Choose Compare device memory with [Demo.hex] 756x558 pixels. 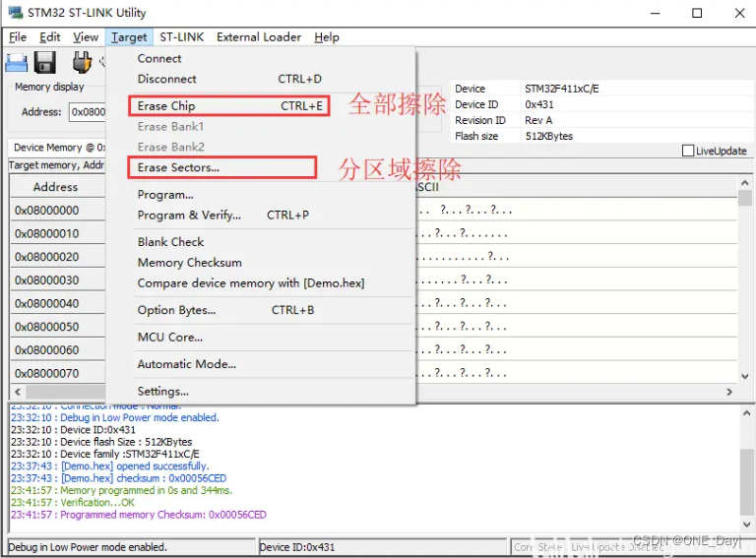coord(260,282)
